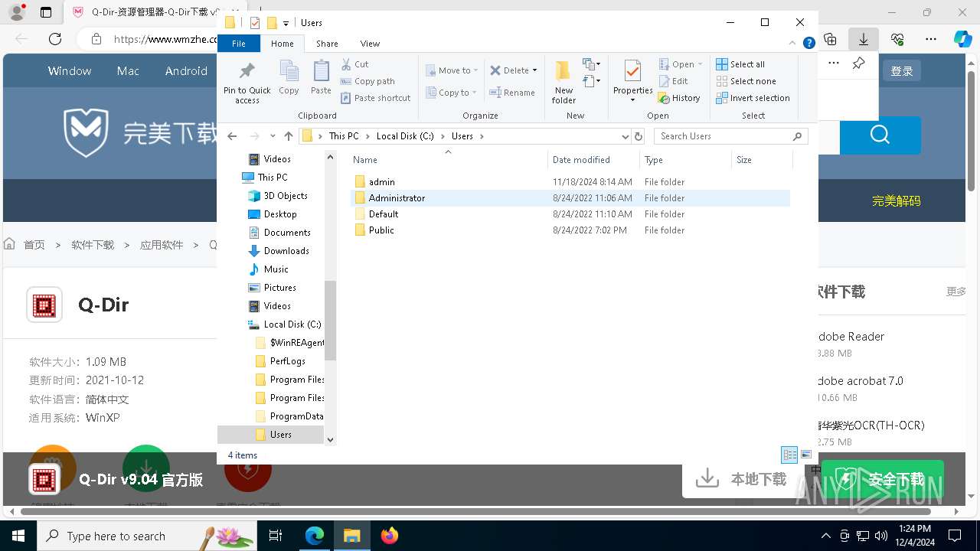Open recent locations dropdown arrow
This screenshot has width=980, height=551.
click(x=273, y=136)
